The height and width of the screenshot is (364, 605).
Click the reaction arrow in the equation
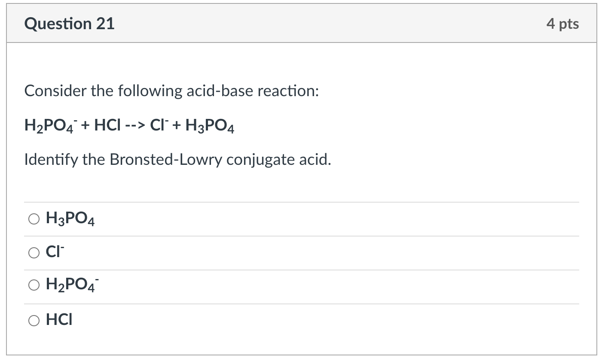point(135,125)
